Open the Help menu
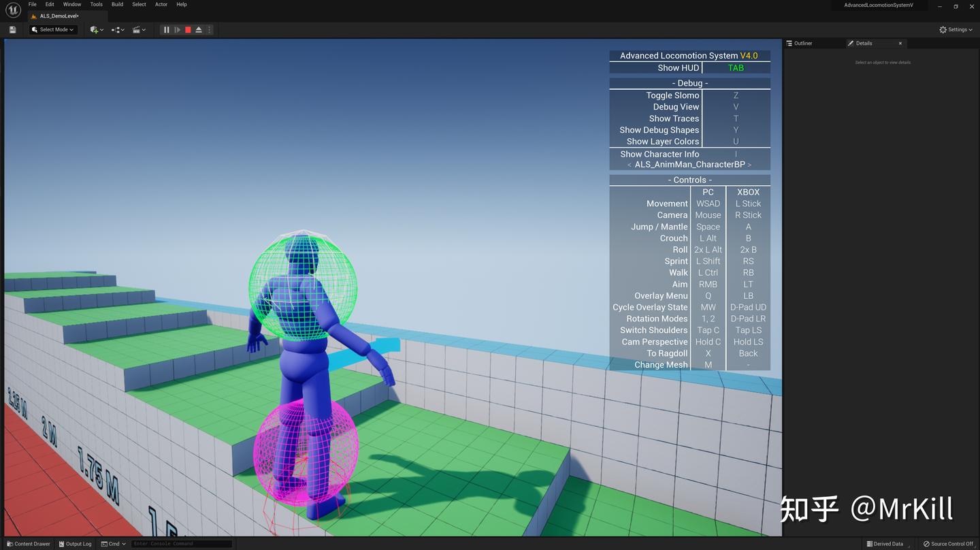Viewport: 980px width, 550px height. [x=182, y=4]
